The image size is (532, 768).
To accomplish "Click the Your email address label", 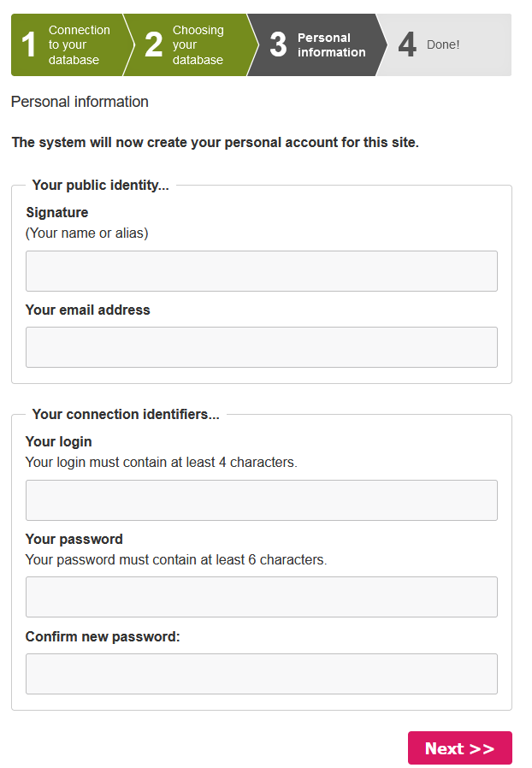I will 87,310.
